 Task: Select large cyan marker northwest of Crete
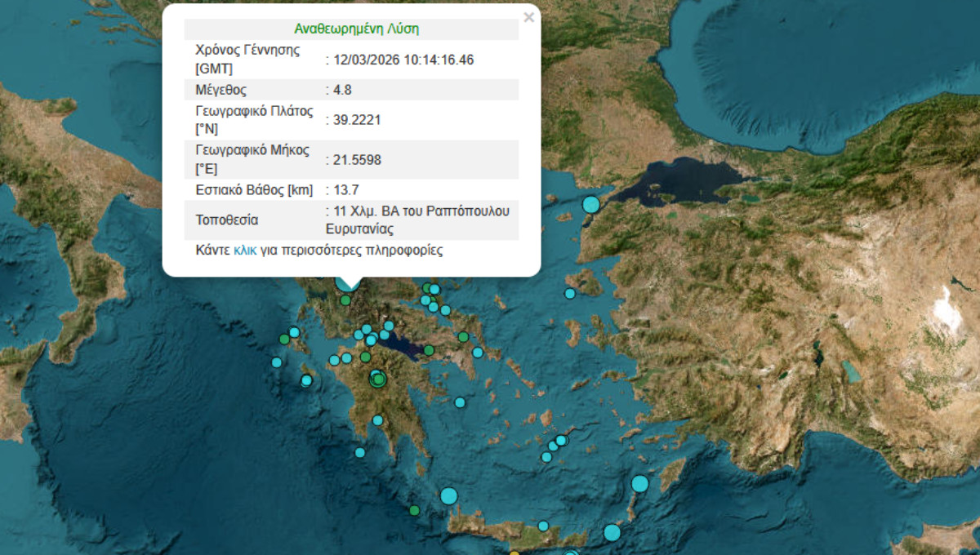(x=448, y=495)
